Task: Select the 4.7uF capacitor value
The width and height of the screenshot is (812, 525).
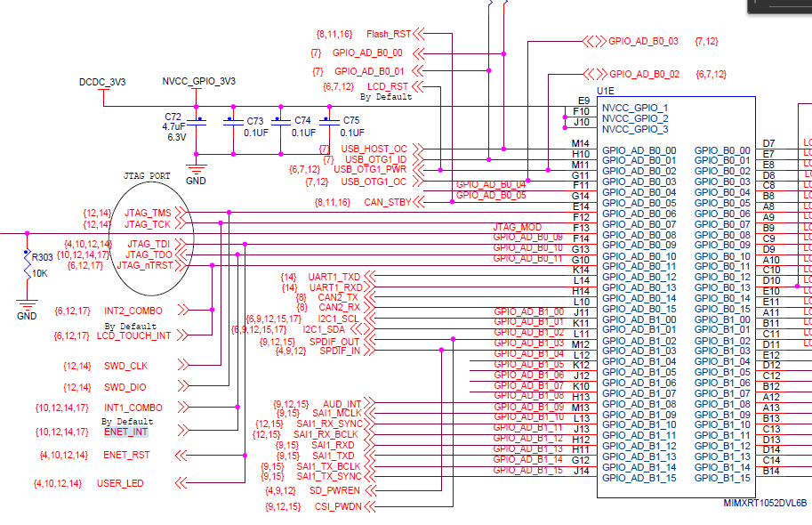Action: pos(173,127)
